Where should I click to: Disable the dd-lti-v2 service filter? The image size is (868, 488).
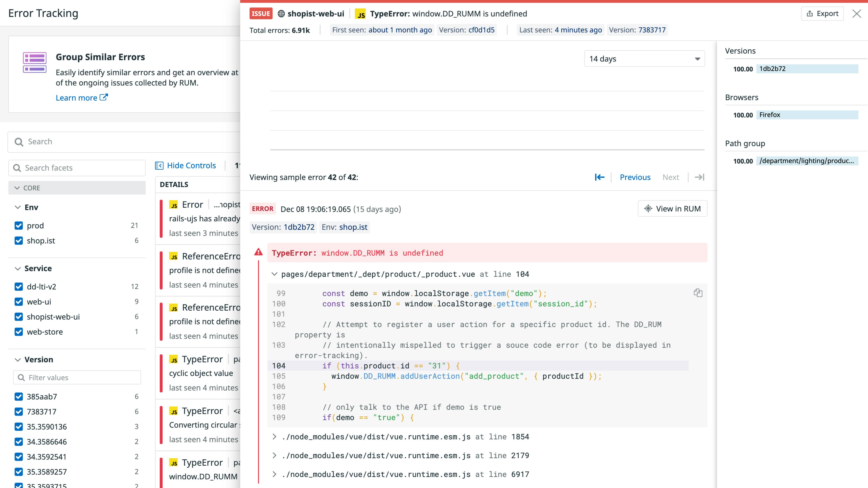(19, 287)
